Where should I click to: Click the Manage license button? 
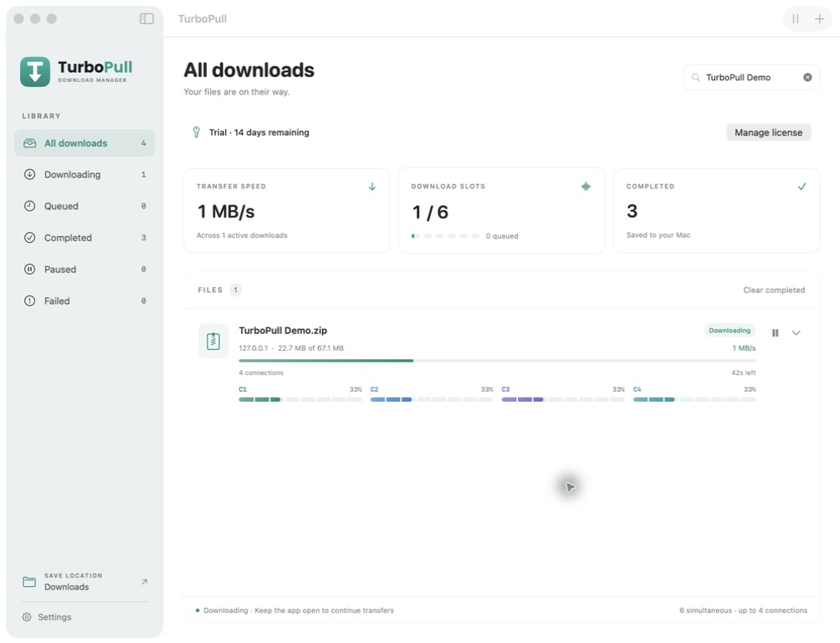click(768, 132)
